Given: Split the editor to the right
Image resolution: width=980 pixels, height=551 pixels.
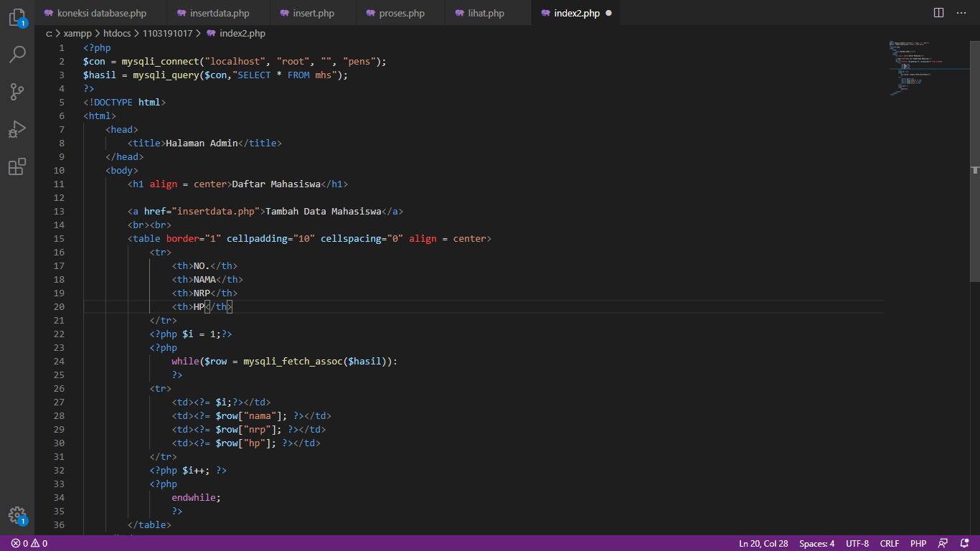Looking at the screenshot, I should (938, 13).
